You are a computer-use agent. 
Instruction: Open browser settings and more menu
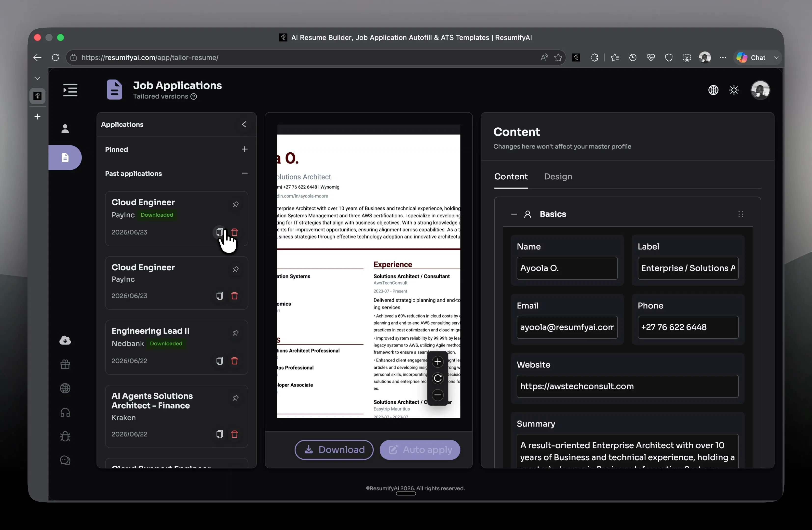[723, 58]
